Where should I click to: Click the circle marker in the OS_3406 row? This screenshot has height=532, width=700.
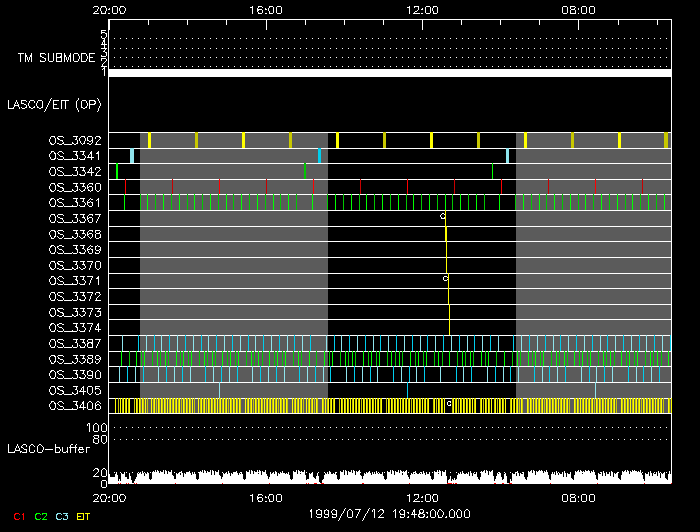coord(449,404)
